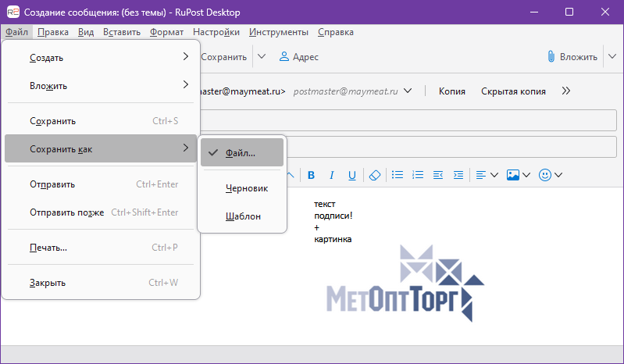Apply italic formatting to text

click(x=331, y=175)
